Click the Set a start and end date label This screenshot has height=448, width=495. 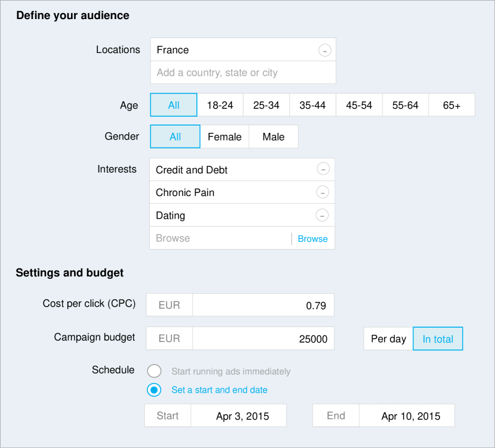tap(219, 390)
